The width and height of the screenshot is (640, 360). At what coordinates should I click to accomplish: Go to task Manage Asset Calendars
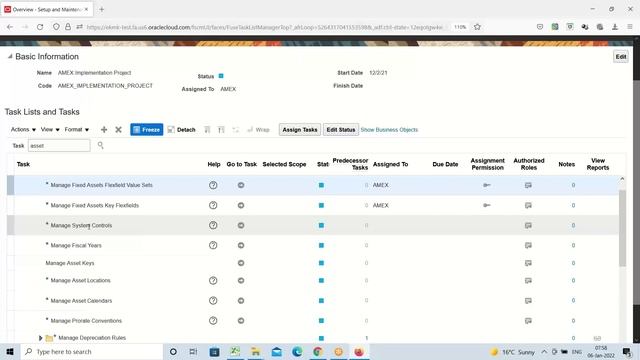coord(241,300)
